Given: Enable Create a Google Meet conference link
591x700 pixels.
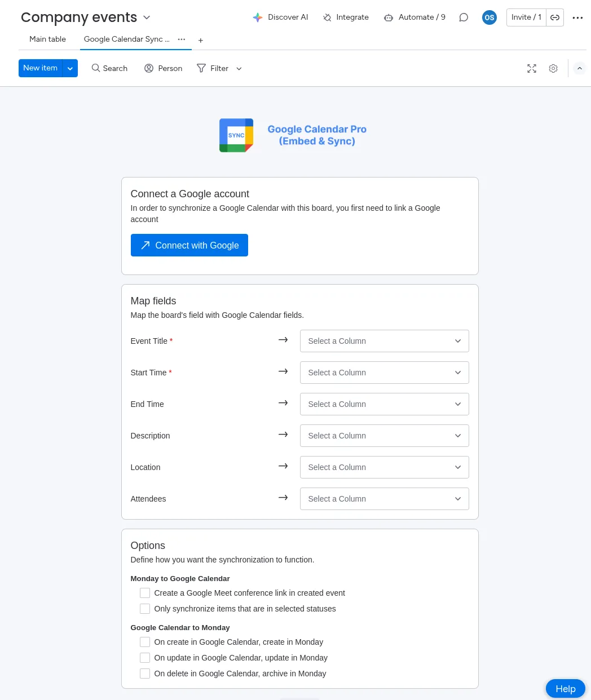Looking at the screenshot, I should pyautogui.click(x=145, y=593).
